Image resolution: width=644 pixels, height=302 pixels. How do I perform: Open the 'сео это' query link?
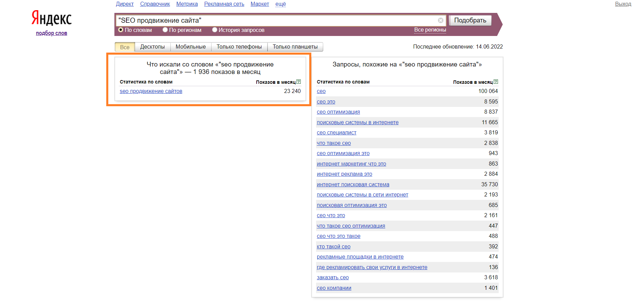[326, 102]
